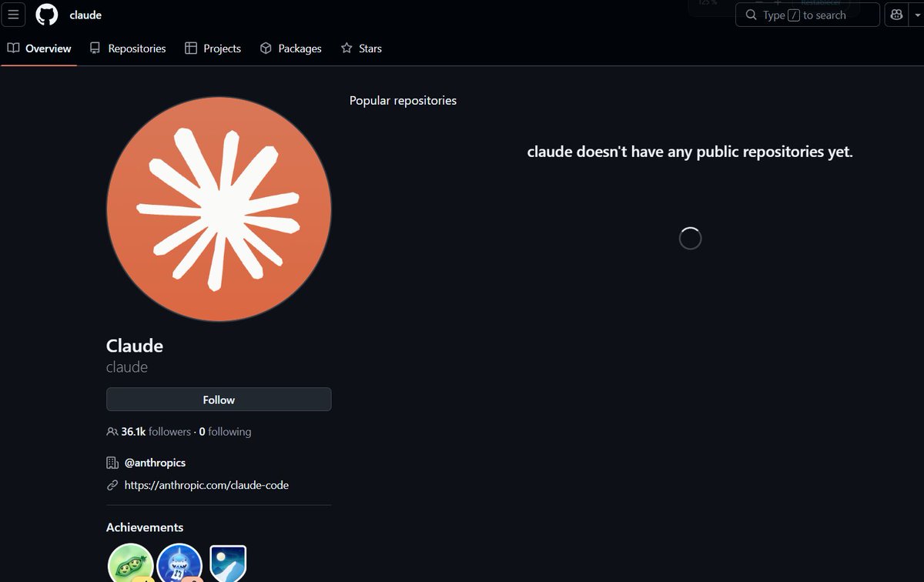Open the Arctic Code Vault badge
Screen dimensions: 924x582
point(228,564)
